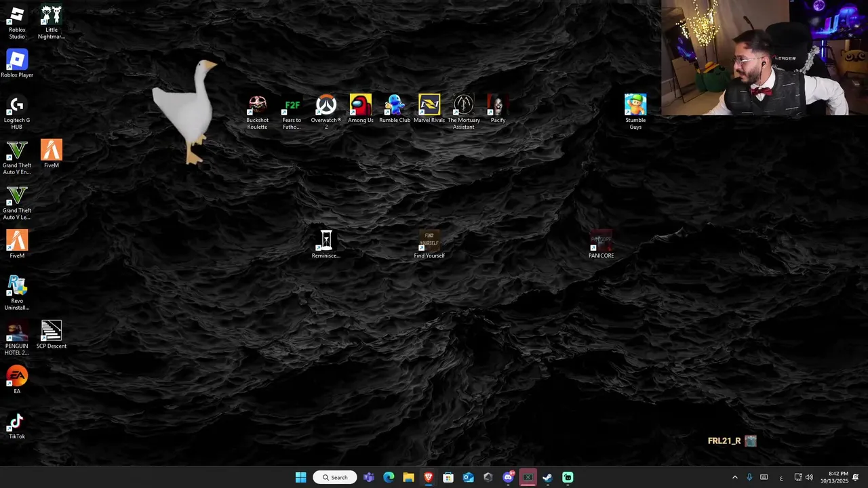Select PENGUIN HOTEL 2 desktop icon
Screen dimensions: 868x488
(x=17, y=339)
